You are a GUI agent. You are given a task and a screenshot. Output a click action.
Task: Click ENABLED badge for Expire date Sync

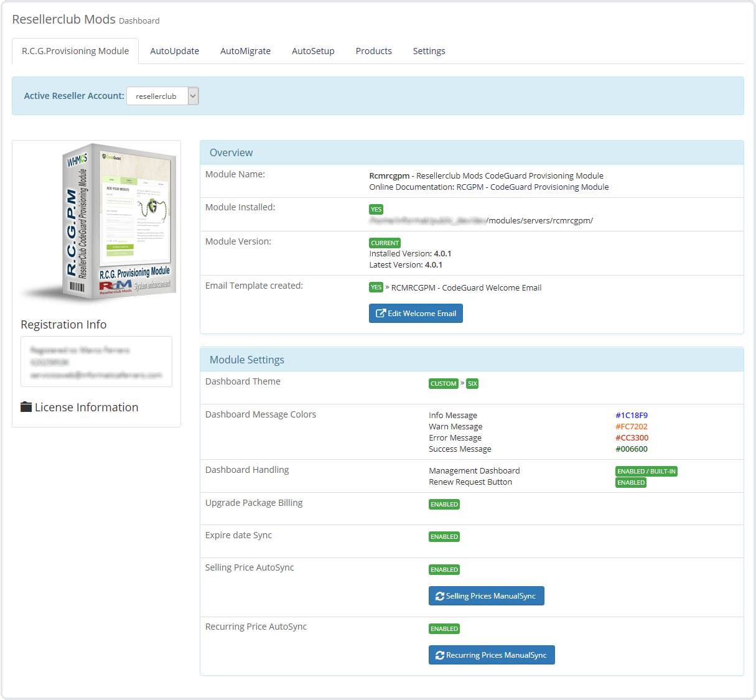click(444, 537)
